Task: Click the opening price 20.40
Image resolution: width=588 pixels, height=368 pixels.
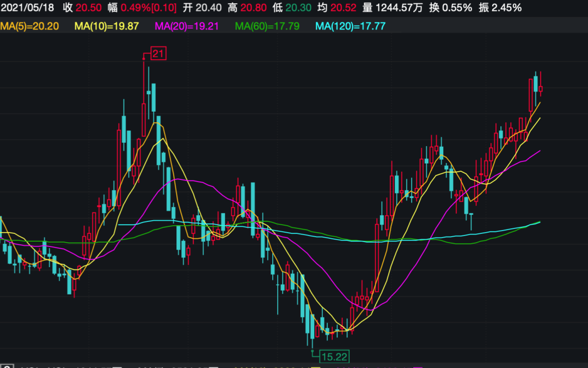Action: pos(209,8)
